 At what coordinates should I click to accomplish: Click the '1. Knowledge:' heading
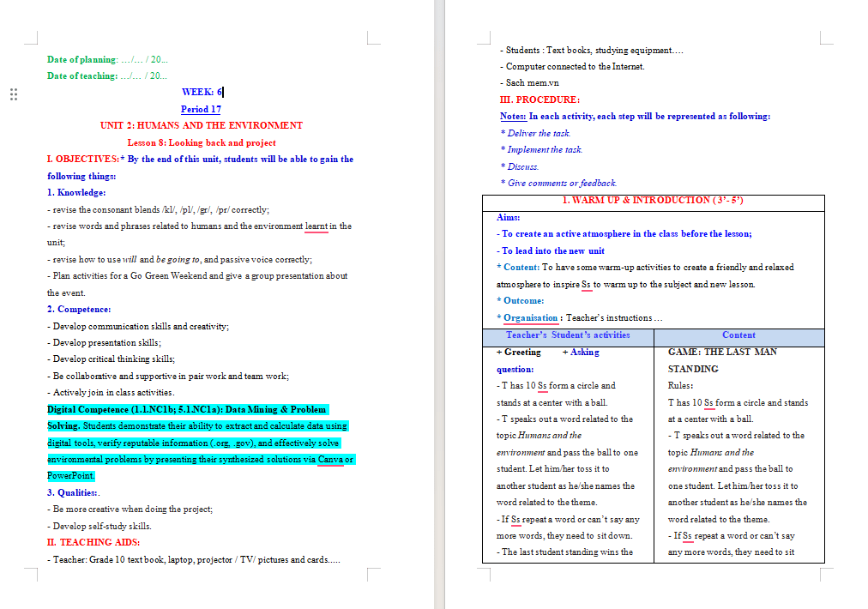tap(76, 192)
